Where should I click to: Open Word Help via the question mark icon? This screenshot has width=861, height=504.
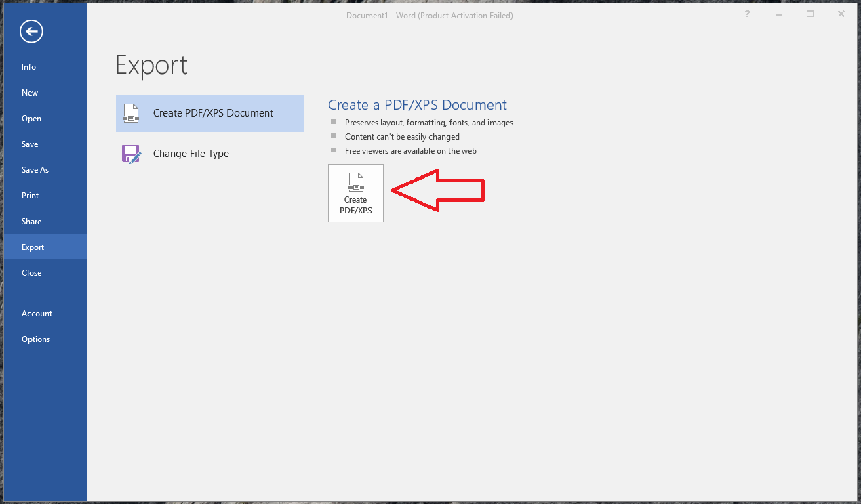pyautogui.click(x=746, y=14)
